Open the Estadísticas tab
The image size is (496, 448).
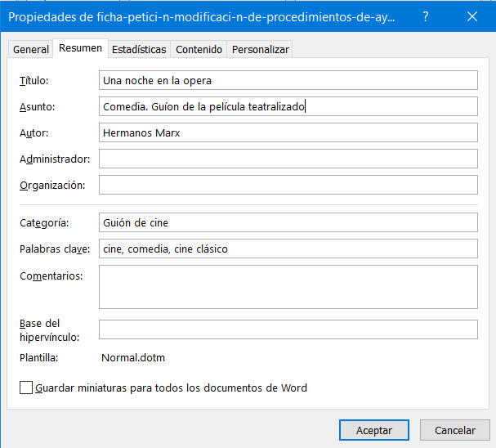pyautogui.click(x=139, y=49)
